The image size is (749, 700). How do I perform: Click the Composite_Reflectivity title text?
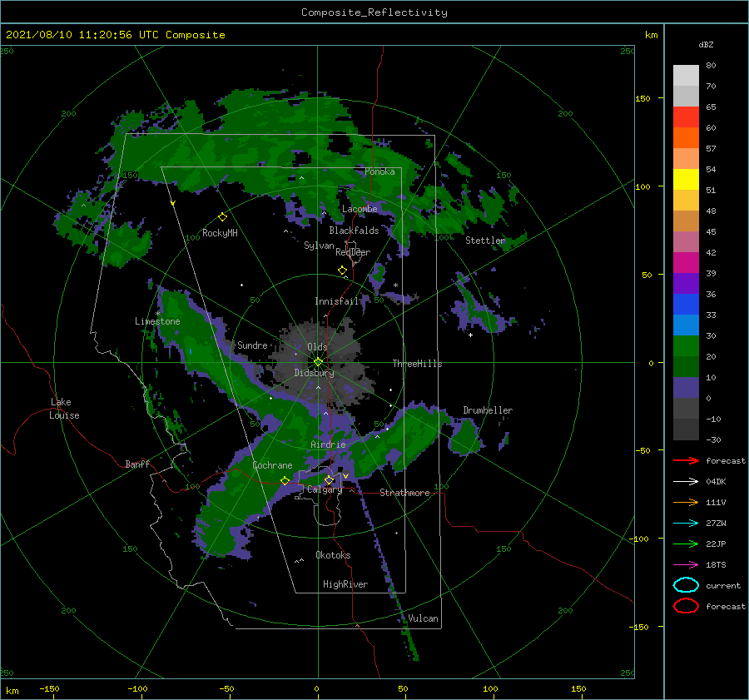tap(374, 12)
